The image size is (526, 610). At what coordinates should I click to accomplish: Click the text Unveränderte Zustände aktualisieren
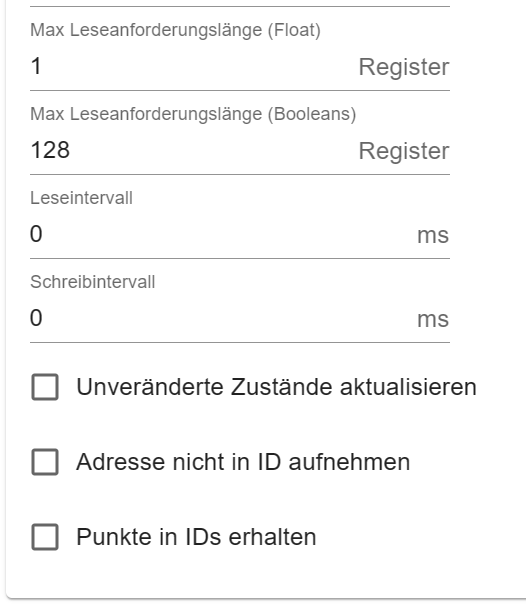(276, 387)
